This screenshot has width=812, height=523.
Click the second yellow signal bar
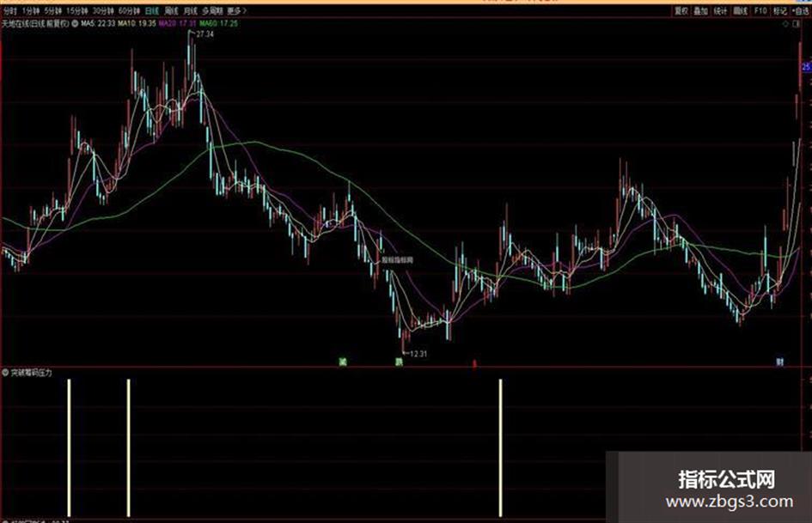pyautogui.click(x=128, y=448)
